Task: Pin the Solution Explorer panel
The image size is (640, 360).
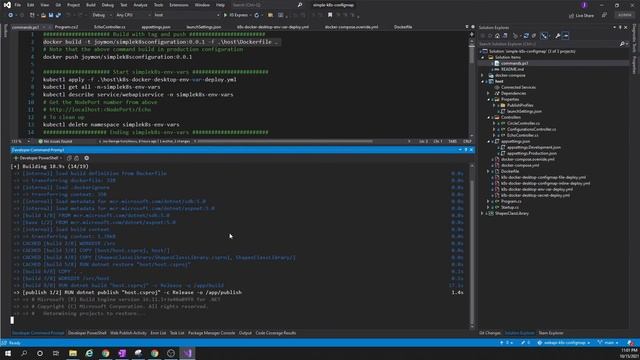Action: [x=620, y=27]
